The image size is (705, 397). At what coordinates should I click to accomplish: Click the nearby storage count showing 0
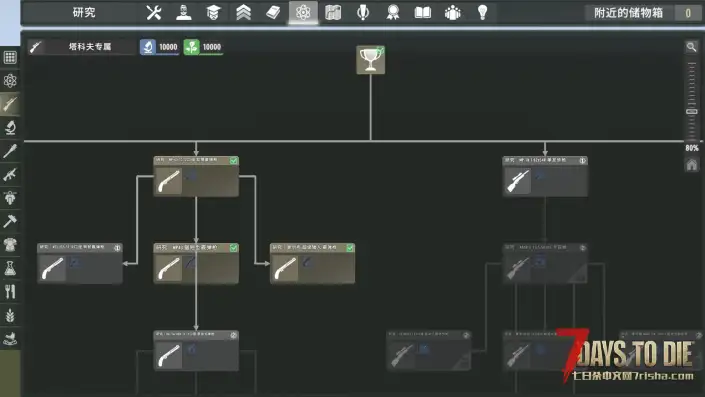(x=688, y=13)
